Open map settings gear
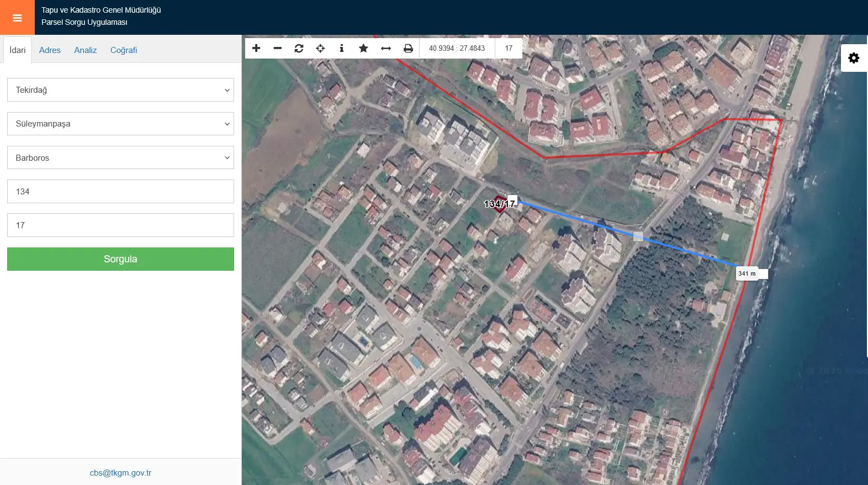 tap(854, 58)
